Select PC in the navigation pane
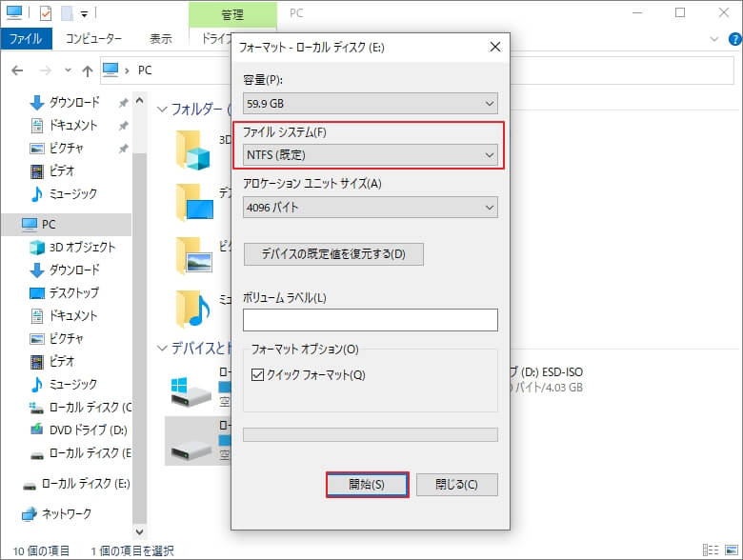Screen dimensions: 743x560 (x=67, y=224)
